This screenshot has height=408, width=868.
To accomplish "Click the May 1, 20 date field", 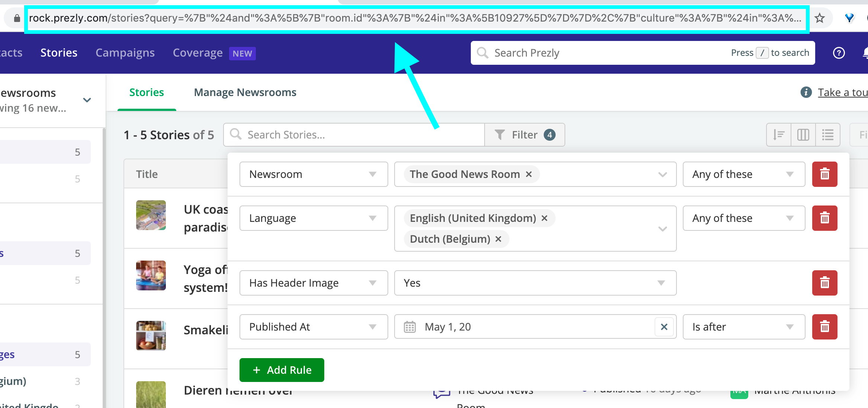I will [535, 327].
